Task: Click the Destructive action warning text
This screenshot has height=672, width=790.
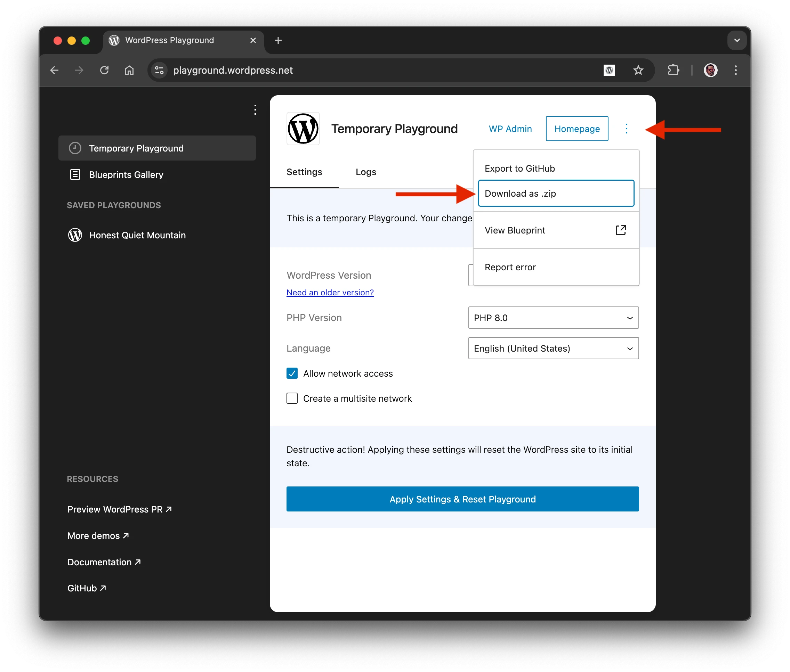Action: click(459, 456)
